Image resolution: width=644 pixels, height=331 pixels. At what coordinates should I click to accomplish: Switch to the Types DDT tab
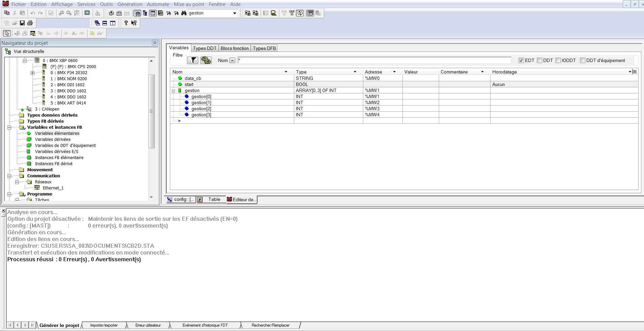tap(205, 48)
